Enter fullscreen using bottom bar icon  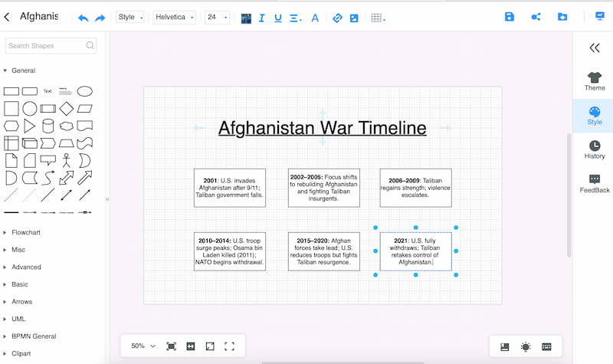[x=229, y=346]
